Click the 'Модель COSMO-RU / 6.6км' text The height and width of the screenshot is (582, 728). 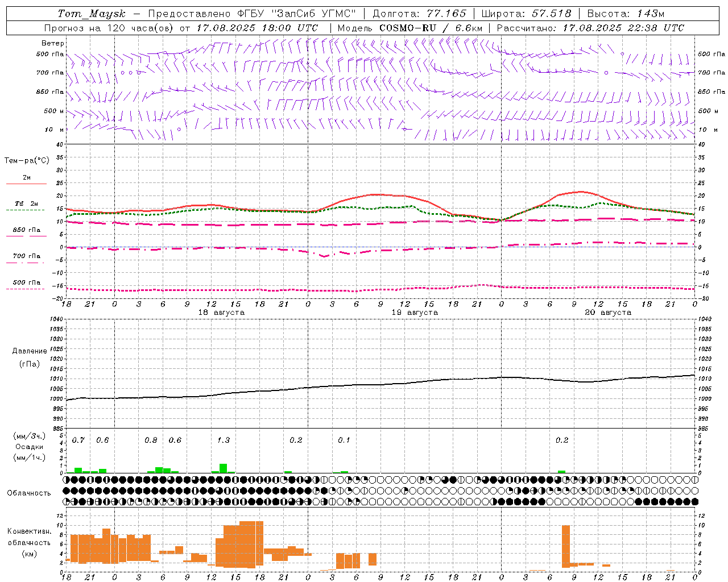(410, 28)
